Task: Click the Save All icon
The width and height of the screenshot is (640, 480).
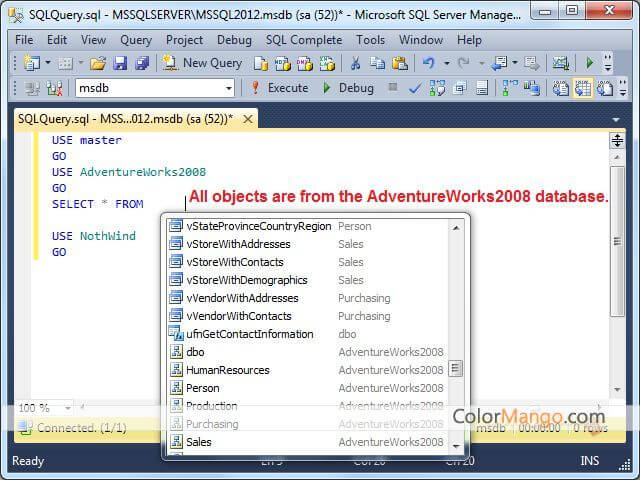Action: (x=139, y=63)
